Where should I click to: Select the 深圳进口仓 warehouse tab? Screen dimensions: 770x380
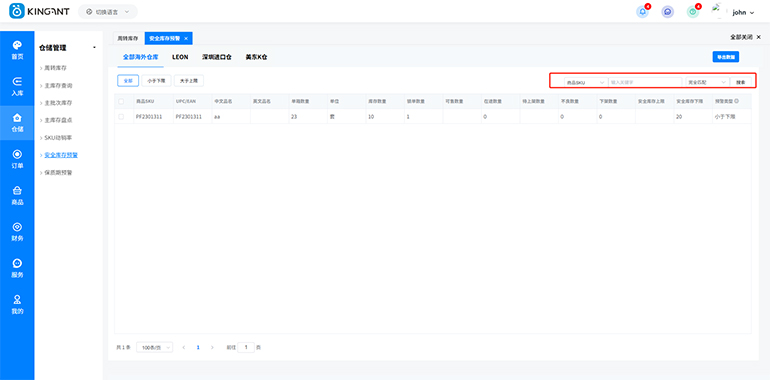point(217,57)
